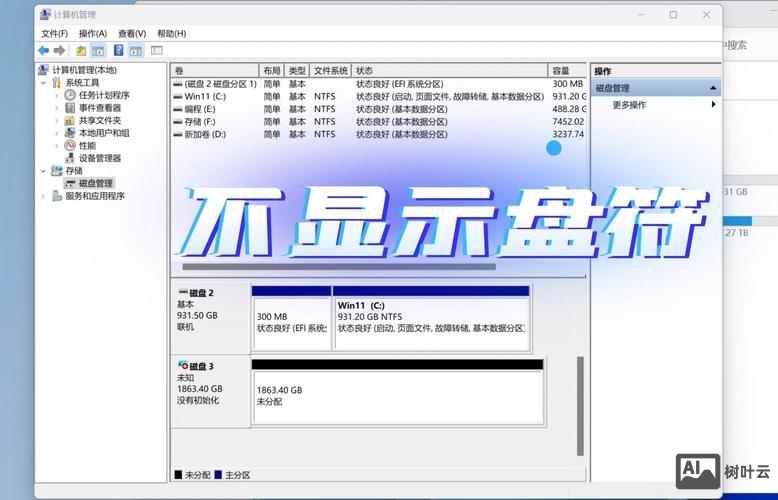Click 磁盘管理 header in 操作 pane
Screen dimensions: 778x500
pyautogui.click(x=656, y=88)
